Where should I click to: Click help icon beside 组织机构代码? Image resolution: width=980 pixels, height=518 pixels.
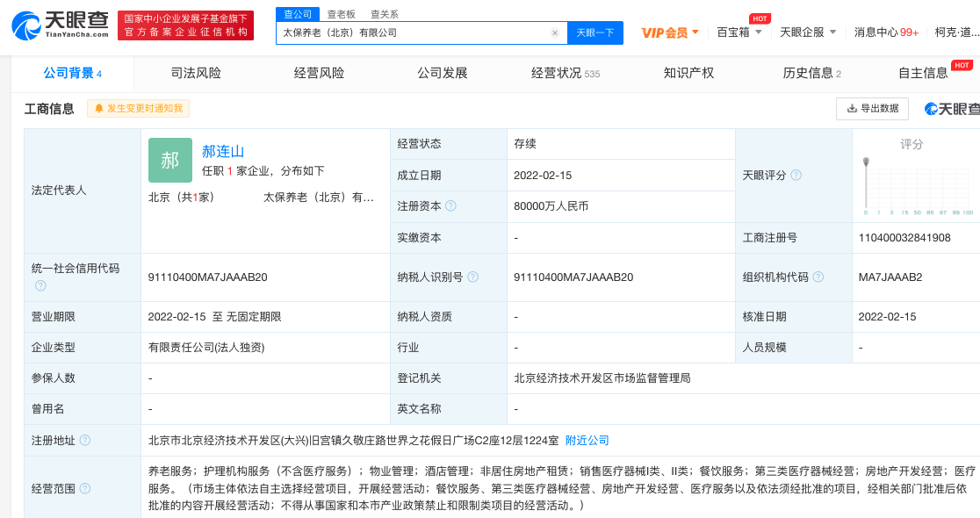coord(818,277)
